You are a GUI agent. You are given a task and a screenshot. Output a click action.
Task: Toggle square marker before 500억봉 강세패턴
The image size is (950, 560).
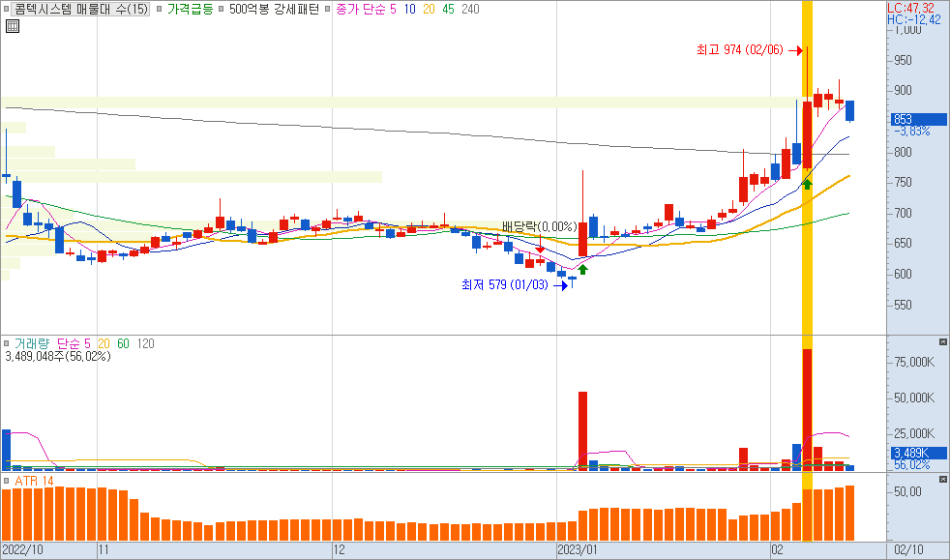click(x=222, y=9)
